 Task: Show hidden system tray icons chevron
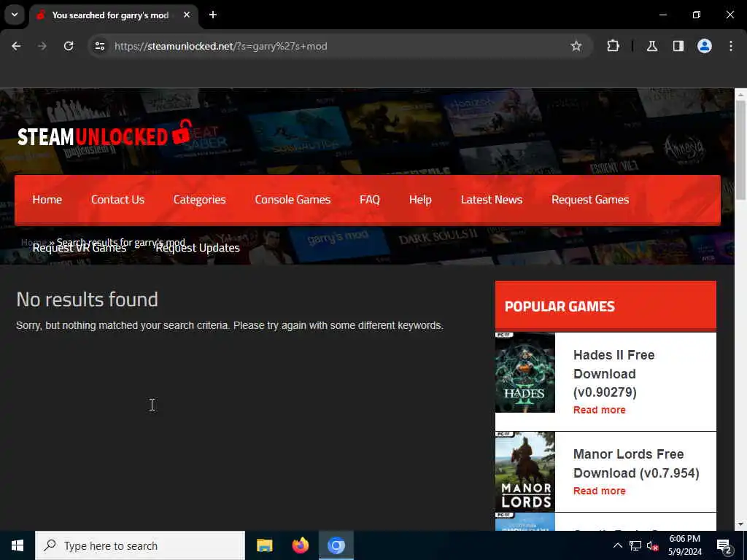pos(617,545)
